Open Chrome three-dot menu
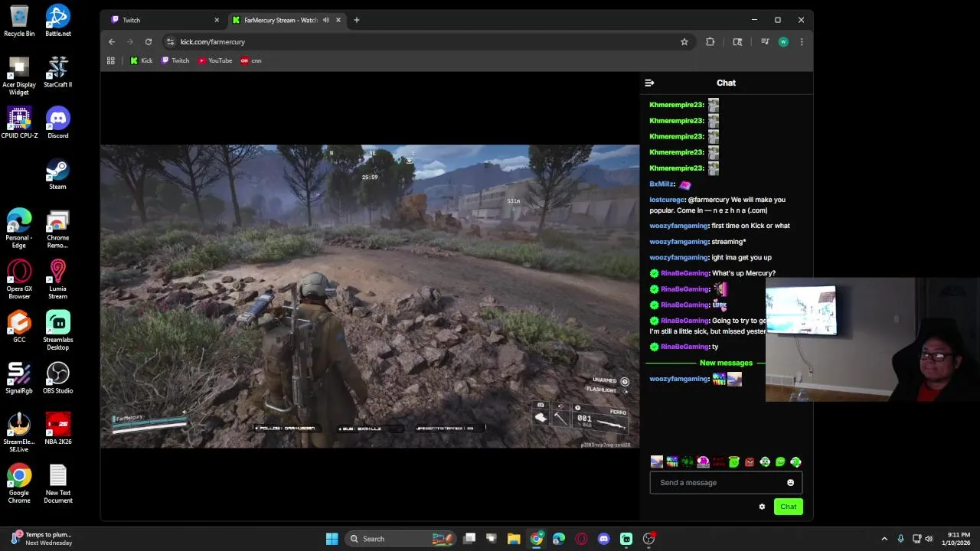Image resolution: width=980 pixels, height=551 pixels. coord(802,42)
